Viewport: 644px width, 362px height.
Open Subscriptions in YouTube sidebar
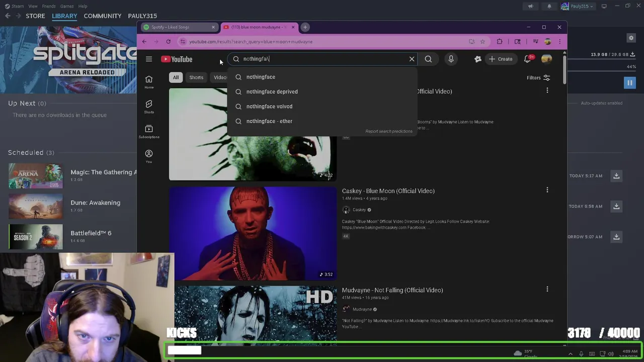click(x=149, y=131)
